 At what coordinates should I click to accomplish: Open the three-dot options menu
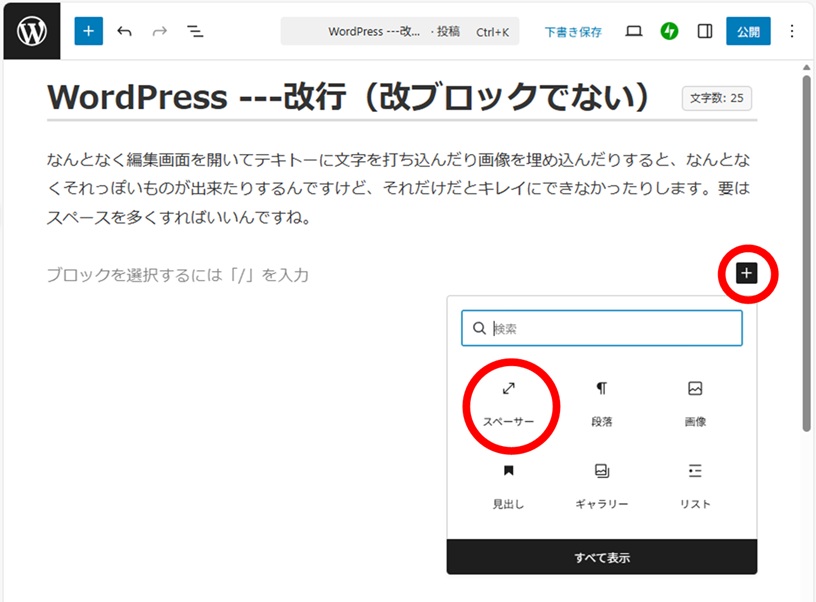point(792,31)
